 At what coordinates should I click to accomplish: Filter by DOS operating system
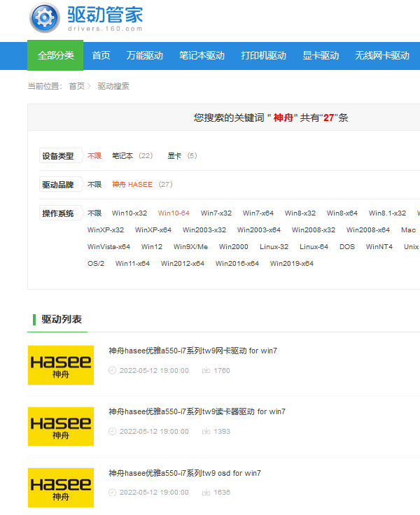347,247
